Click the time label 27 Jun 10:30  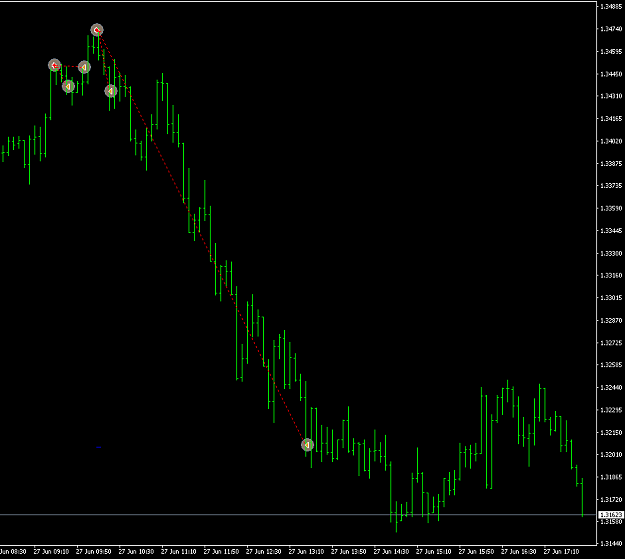click(136, 552)
